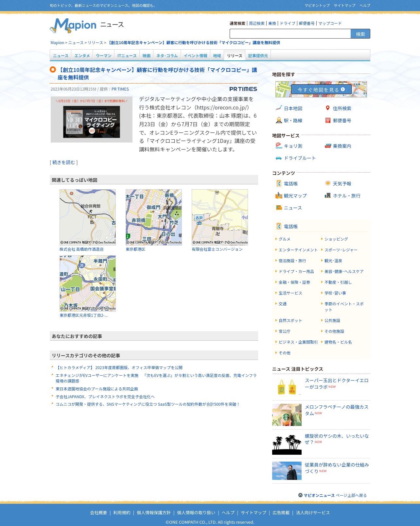Click the 検索 button

coord(360,34)
